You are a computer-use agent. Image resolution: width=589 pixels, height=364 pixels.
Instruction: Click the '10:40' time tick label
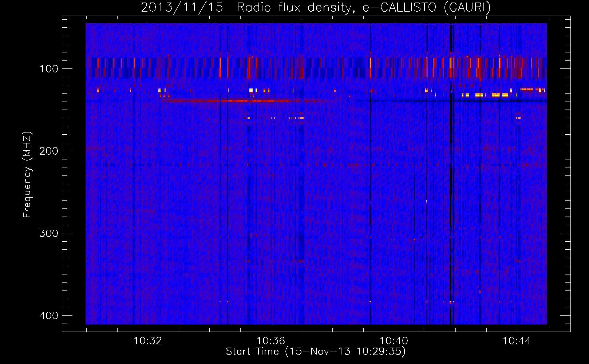pyautogui.click(x=394, y=341)
